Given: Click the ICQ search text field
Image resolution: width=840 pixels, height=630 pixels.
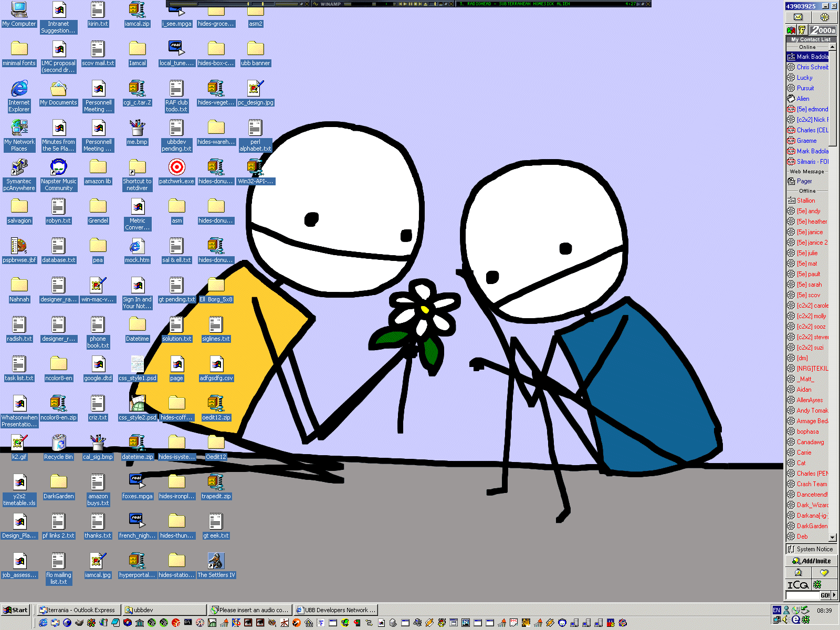Looking at the screenshot, I should pyautogui.click(x=803, y=595).
